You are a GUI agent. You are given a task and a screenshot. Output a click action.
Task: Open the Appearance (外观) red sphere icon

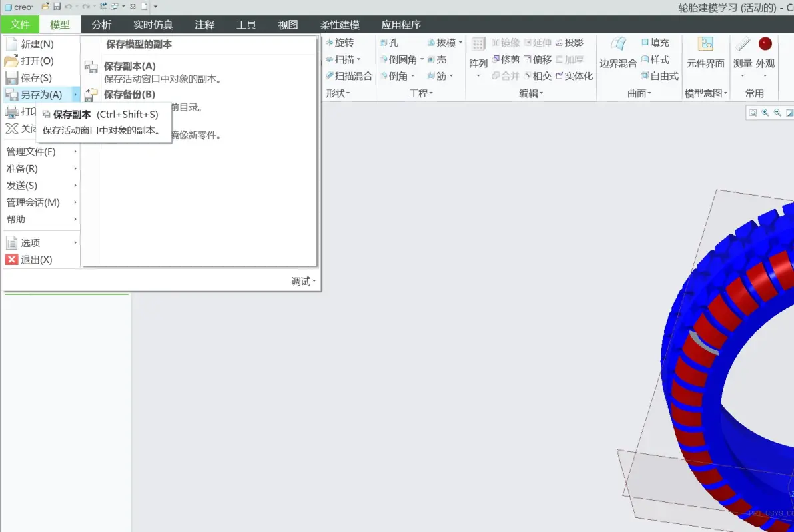click(765, 44)
